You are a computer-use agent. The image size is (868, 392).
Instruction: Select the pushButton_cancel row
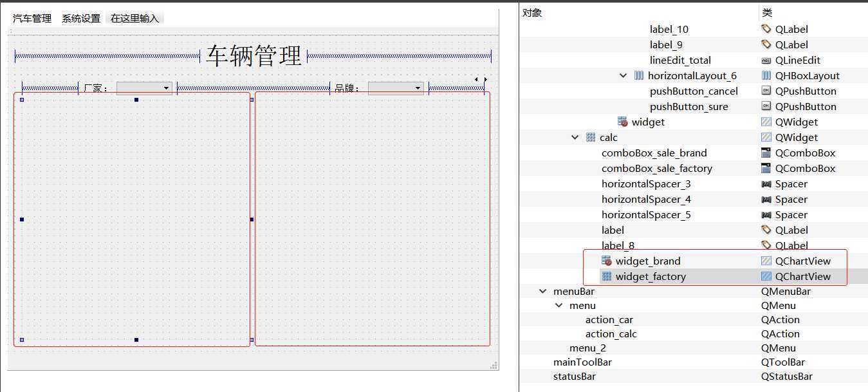click(x=694, y=91)
